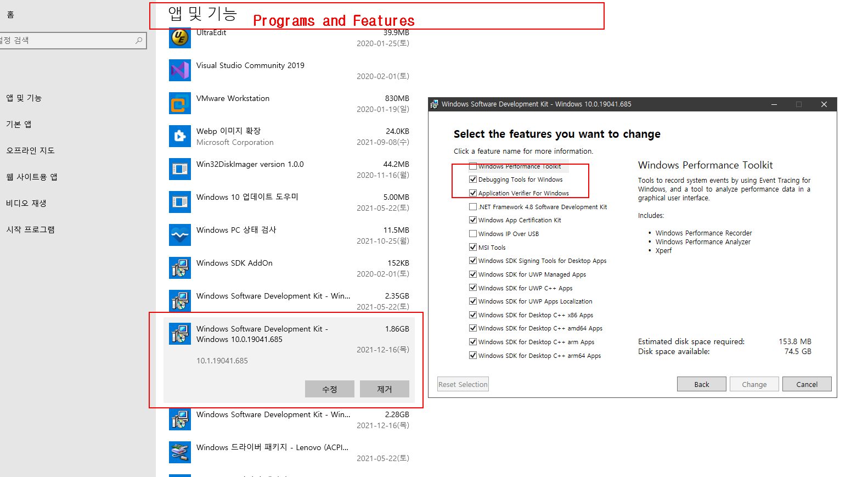The image size is (868, 477).
Task: Open 기본 앱 in the settings sidebar
Action: pyautogui.click(x=19, y=124)
